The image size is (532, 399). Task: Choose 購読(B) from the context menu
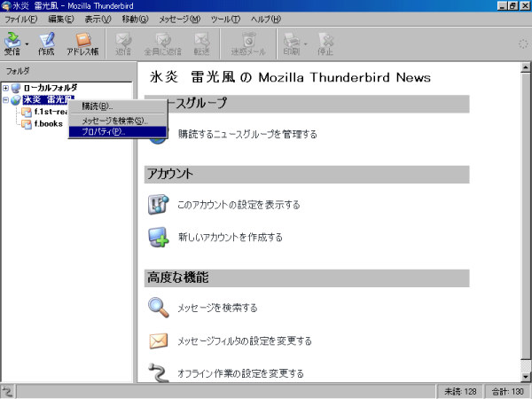point(118,106)
